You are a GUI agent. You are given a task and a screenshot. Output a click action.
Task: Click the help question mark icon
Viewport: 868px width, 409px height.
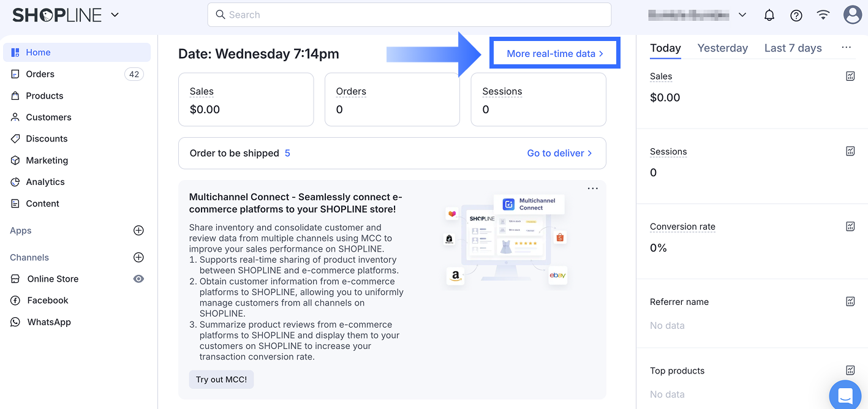796,15
